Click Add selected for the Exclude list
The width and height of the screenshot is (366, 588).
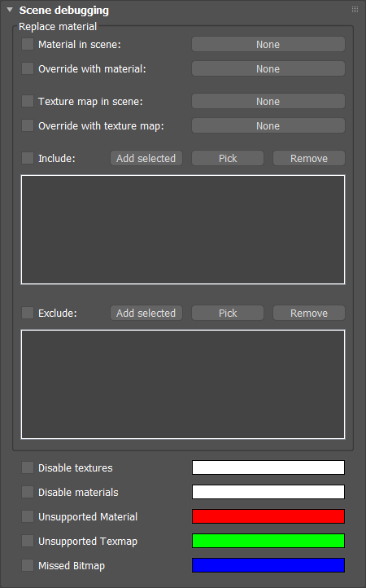click(x=146, y=313)
